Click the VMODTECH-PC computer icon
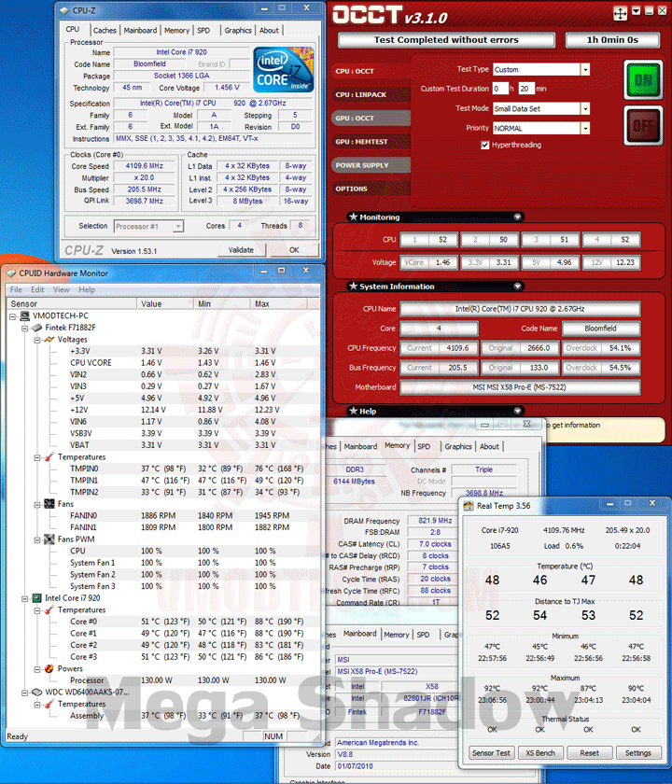 tap(24, 316)
